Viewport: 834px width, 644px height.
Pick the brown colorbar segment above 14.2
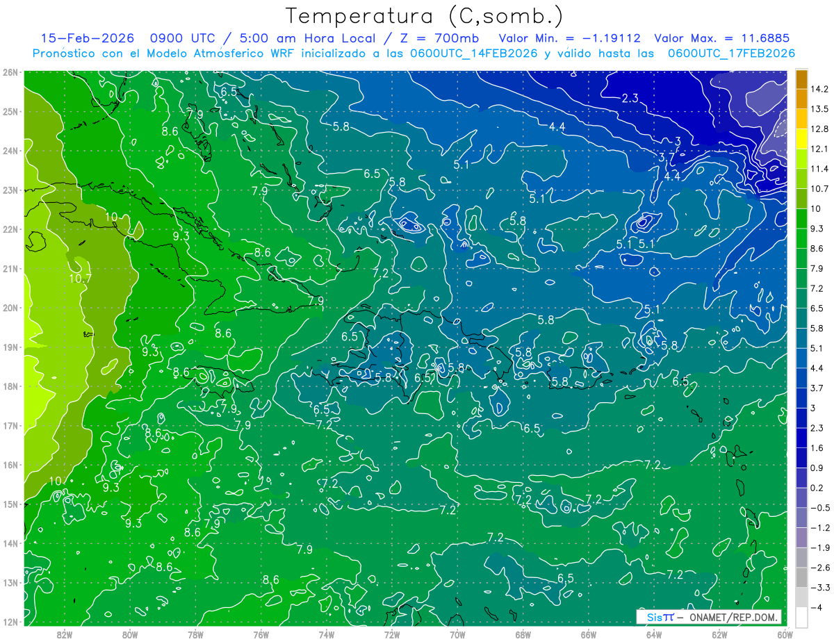801,79
